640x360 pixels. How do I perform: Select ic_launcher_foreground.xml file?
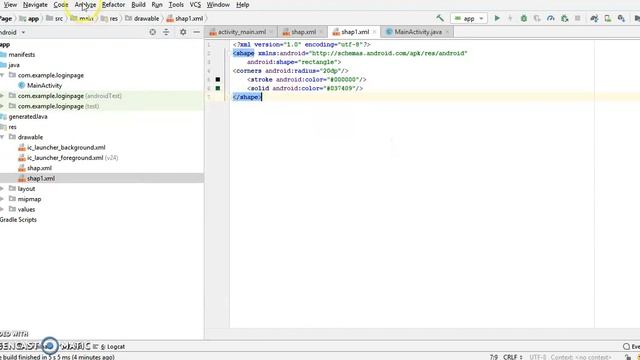[x=65, y=158]
